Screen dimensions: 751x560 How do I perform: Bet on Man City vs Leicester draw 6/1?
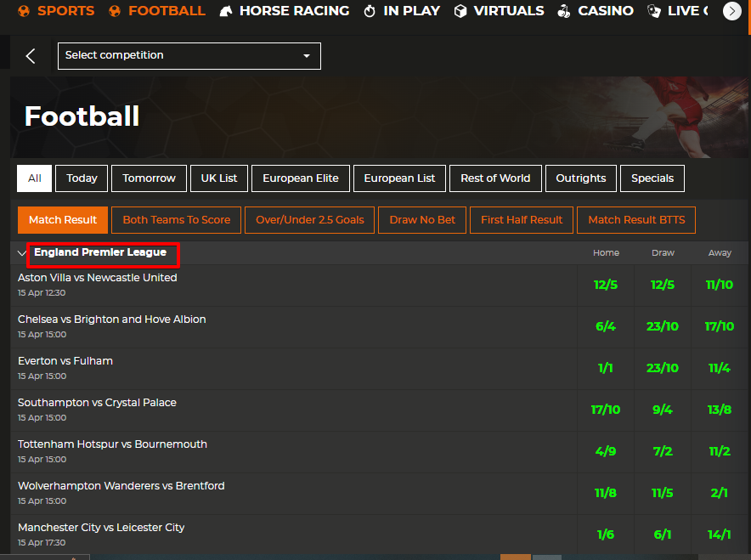pos(663,535)
